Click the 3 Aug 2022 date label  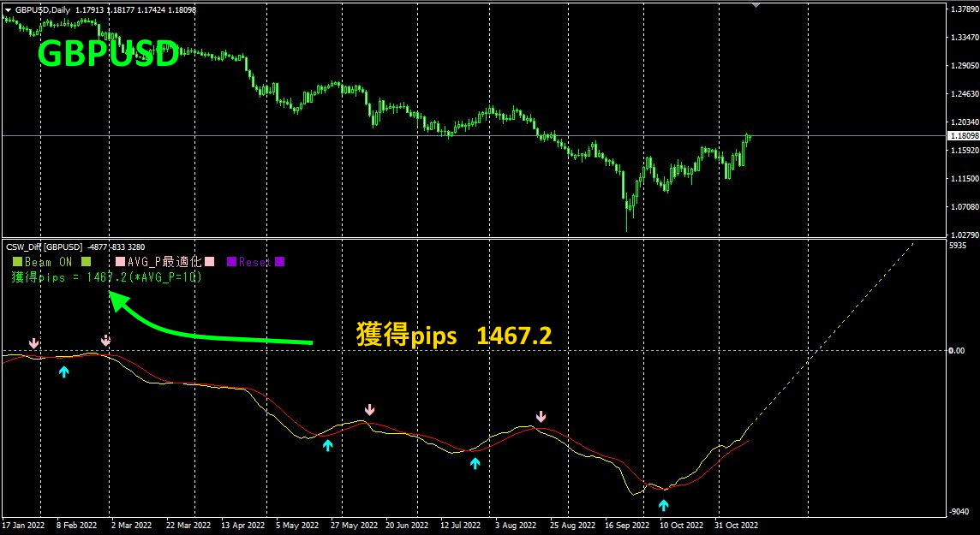point(517,525)
